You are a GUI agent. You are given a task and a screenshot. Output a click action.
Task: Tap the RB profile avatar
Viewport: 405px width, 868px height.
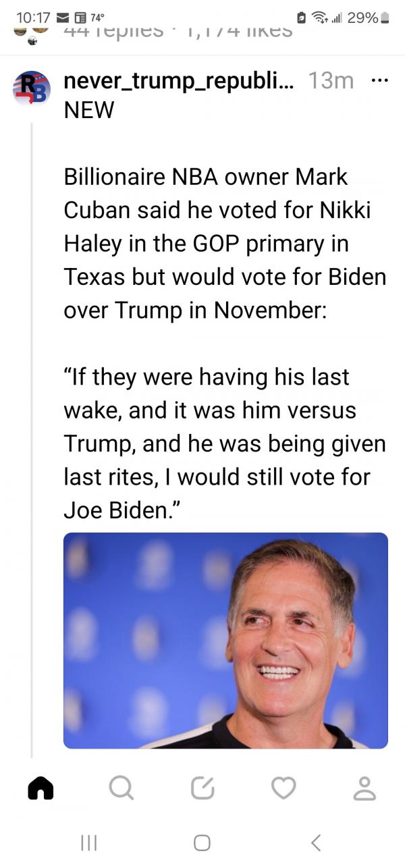pyautogui.click(x=31, y=87)
